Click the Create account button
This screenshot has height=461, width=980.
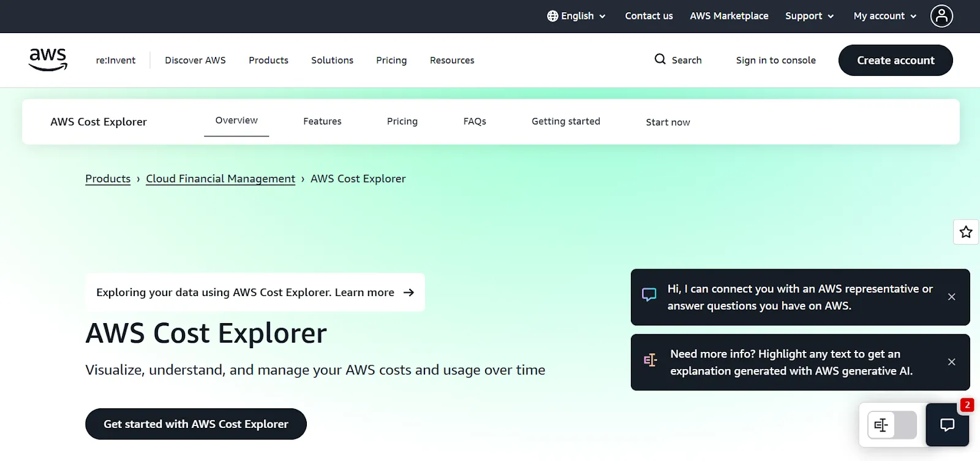[x=895, y=60]
